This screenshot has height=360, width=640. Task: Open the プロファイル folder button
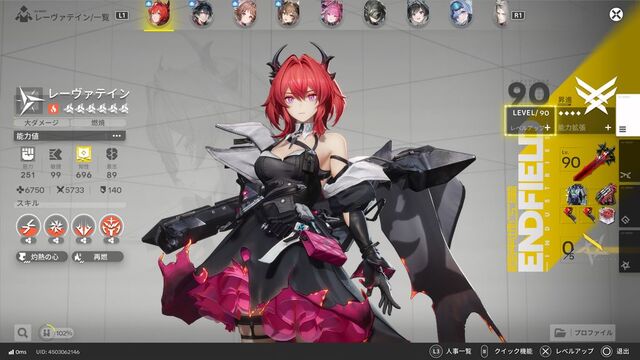pyautogui.click(x=582, y=333)
